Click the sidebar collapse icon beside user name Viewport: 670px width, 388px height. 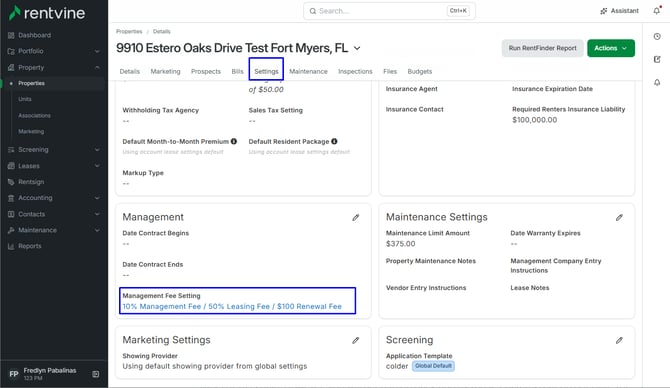point(96,374)
